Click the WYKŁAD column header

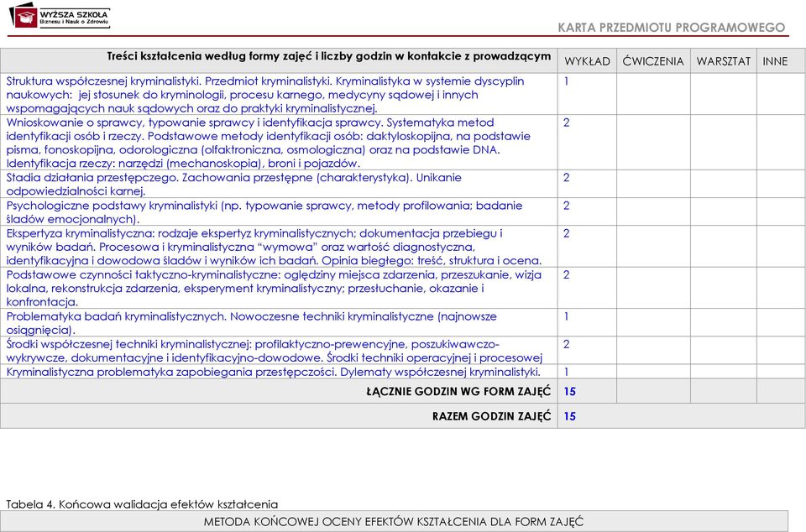click(587, 61)
